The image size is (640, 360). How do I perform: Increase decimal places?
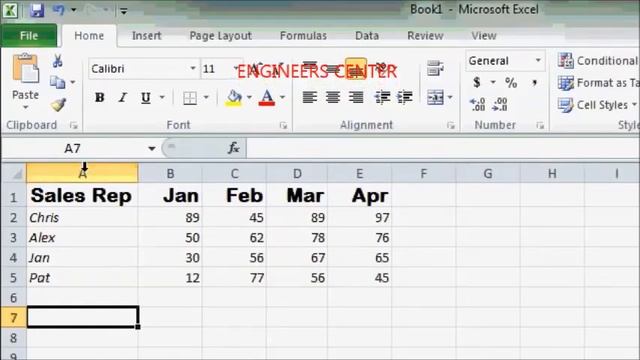(477, 105)
